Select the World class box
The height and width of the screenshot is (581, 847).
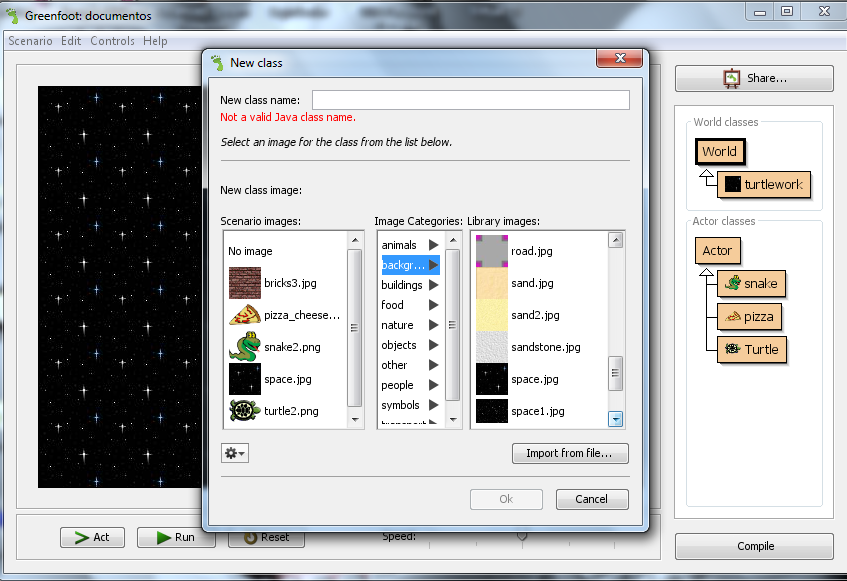pyautogui.click(x=720, y=151)
